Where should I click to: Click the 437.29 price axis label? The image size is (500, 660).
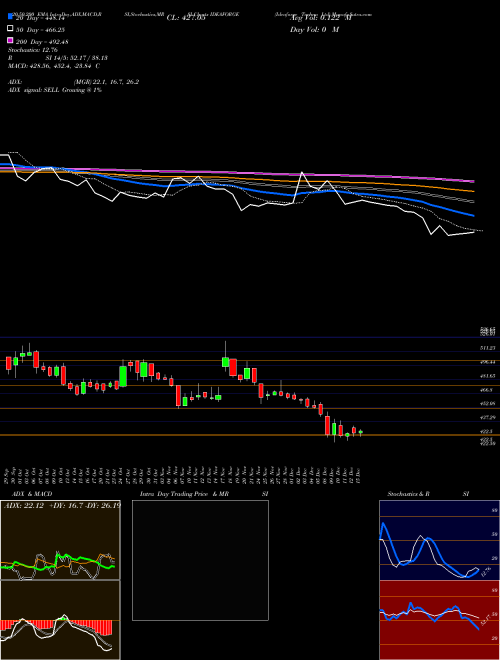coord(487,418)
